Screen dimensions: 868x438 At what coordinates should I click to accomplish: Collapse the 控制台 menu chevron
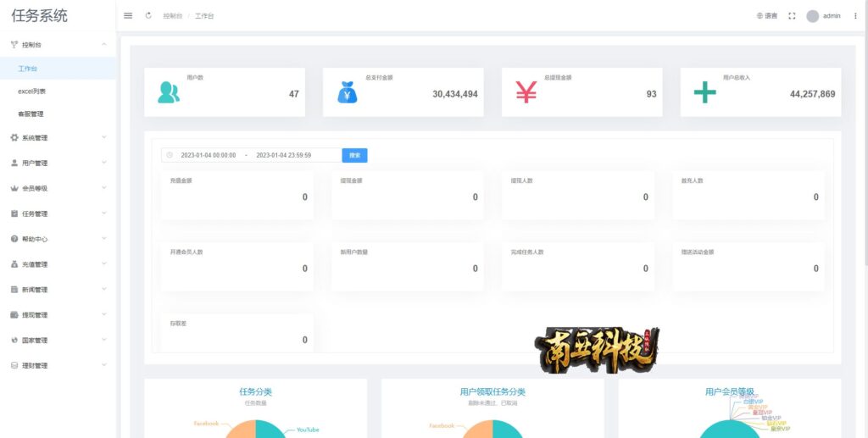click(x=104, y=44)
